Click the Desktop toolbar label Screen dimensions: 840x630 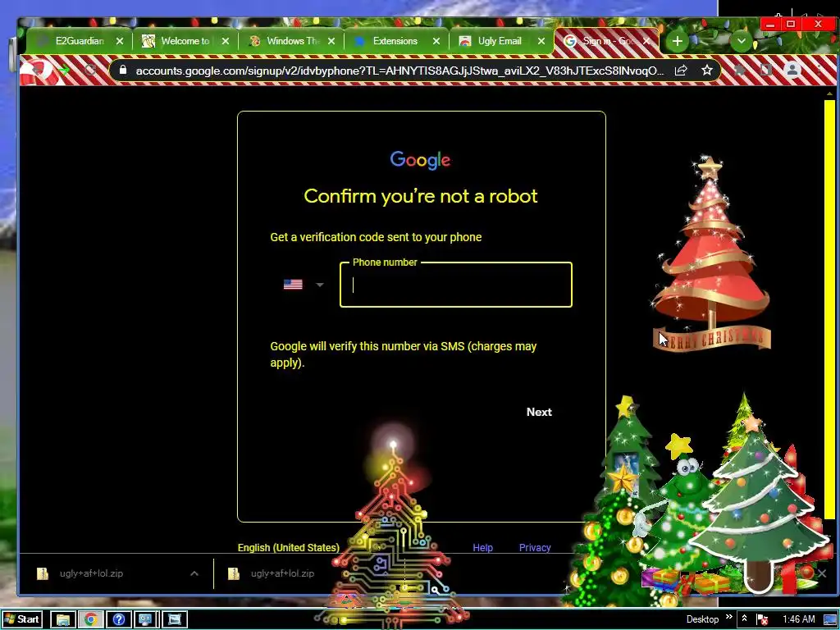coord(702,619)
